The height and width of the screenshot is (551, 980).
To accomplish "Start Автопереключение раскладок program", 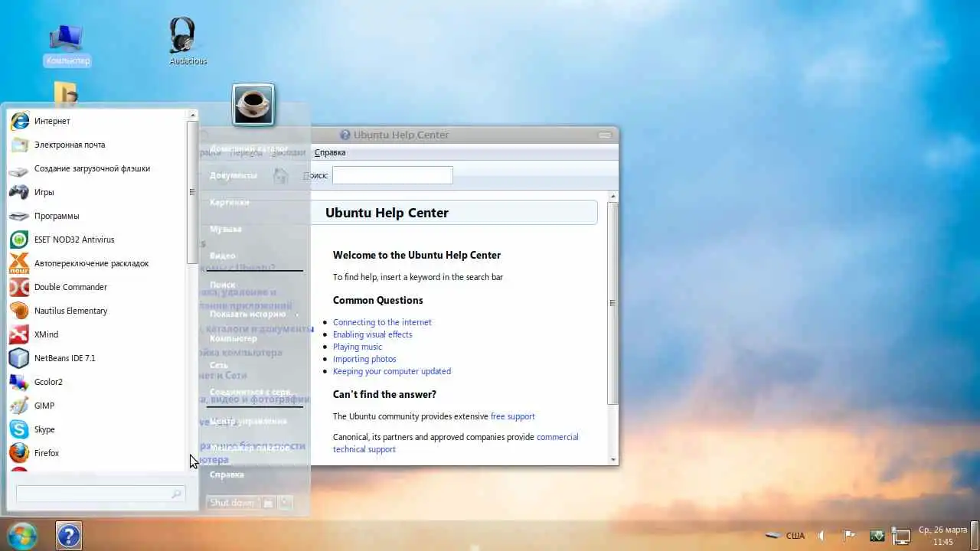I will tap(98, 263).
